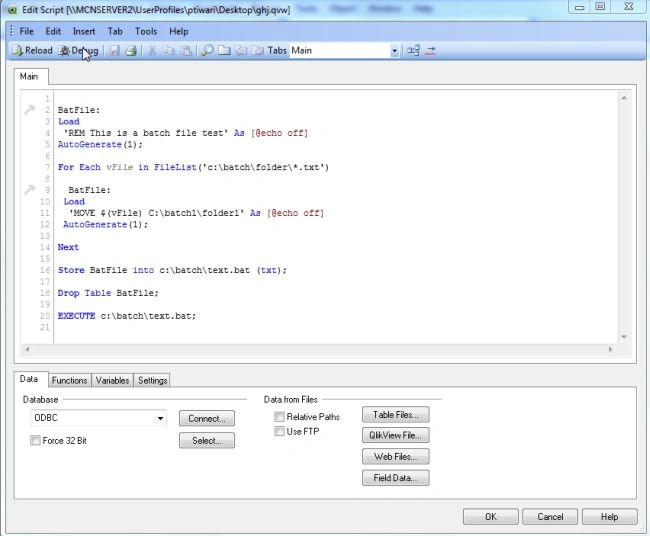Screen dimensions: 650x536
Task: Click the 'Next' statement on line 14
Action: (x=68, y=247)
